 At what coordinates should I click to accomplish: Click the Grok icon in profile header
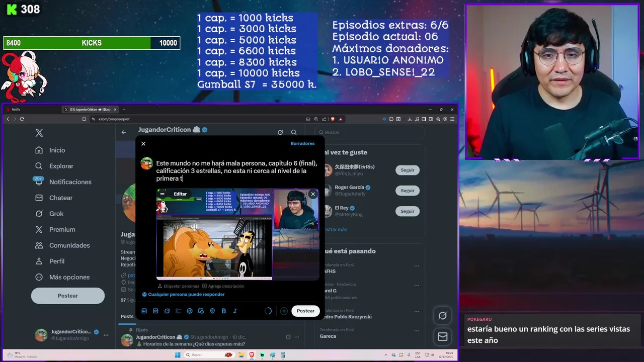pos(280,132)
